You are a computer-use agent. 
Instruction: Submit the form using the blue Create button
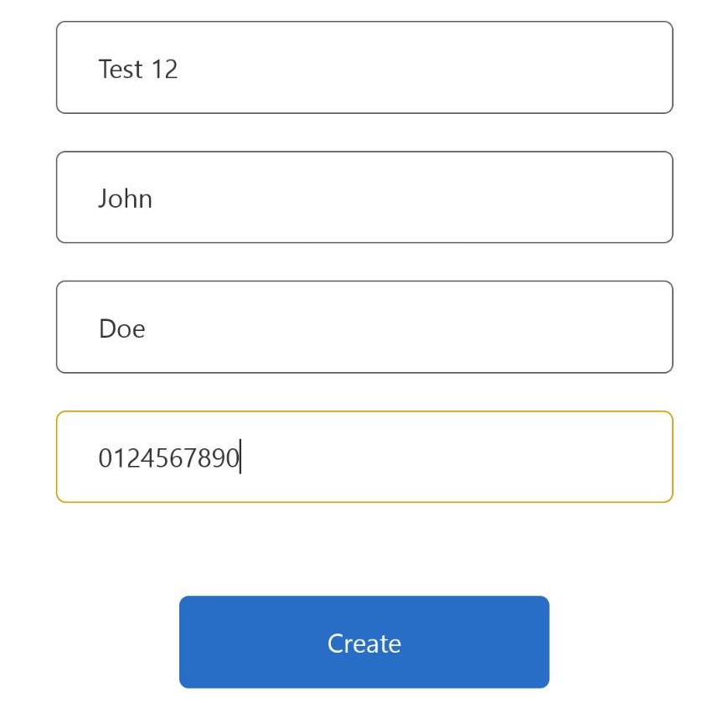pyautogui.click(x=364, y=642)
